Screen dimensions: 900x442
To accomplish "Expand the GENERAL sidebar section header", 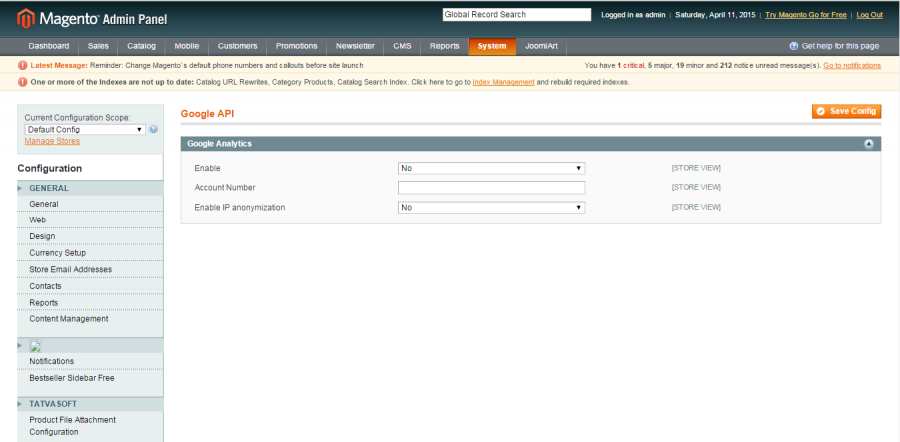I will pyautogui.click(x=90, y=188).
